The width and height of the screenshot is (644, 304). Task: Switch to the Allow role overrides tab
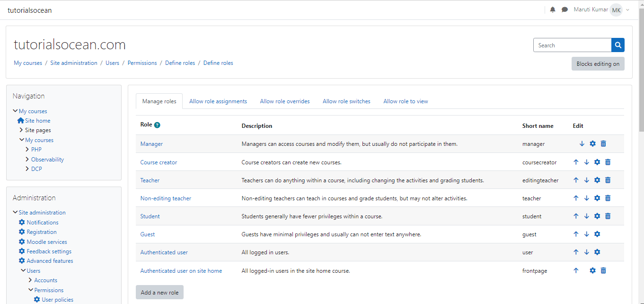coord(284,101)
